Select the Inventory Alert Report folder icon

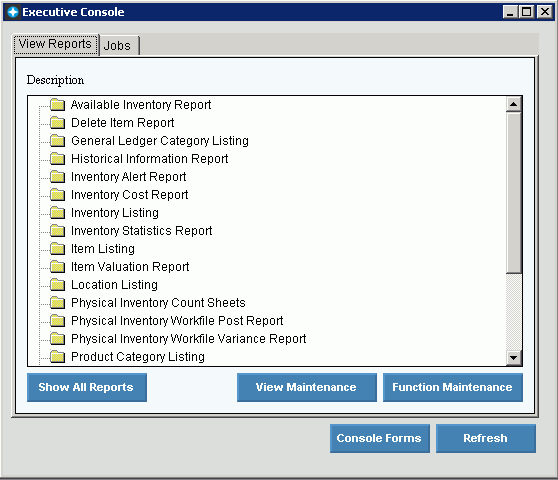(x=57, y=176)
